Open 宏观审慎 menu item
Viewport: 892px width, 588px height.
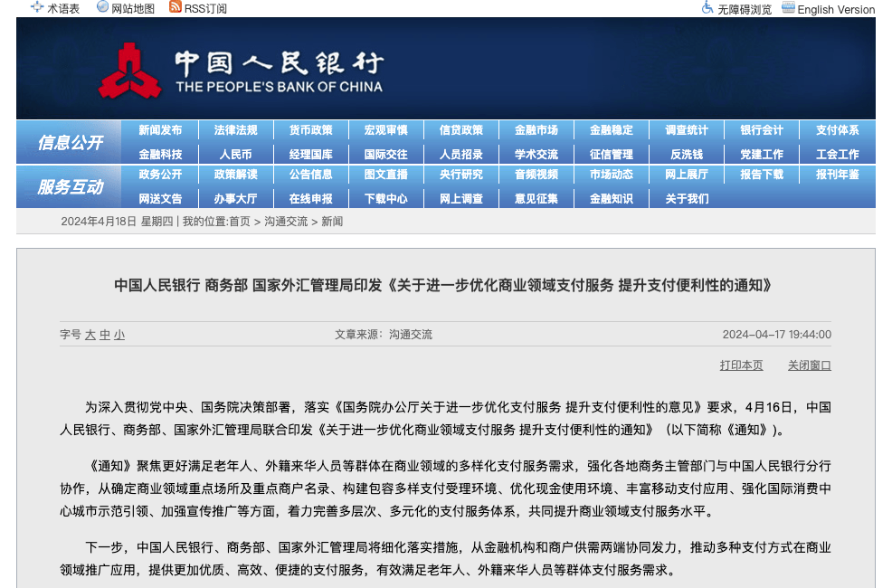[385, 130]
